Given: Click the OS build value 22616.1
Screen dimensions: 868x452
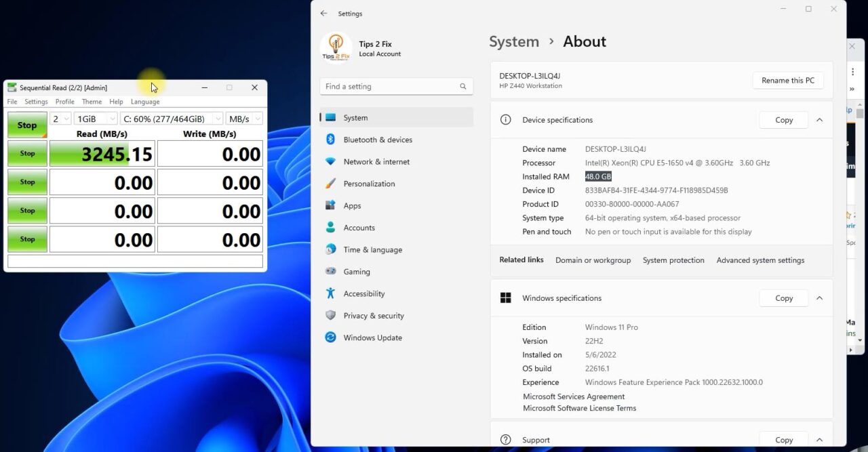Looking at the screenshot, I should pyautogui.click(x=597, y=369).
